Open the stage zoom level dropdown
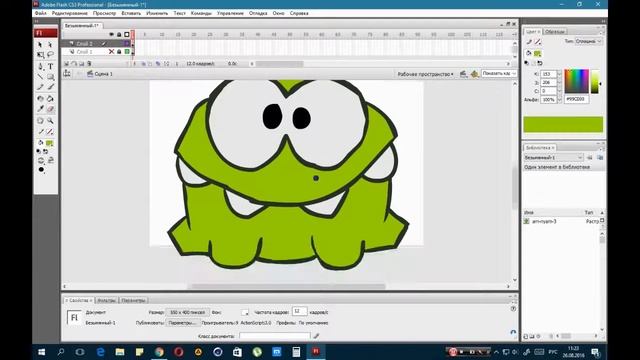 tap(499, 73)
